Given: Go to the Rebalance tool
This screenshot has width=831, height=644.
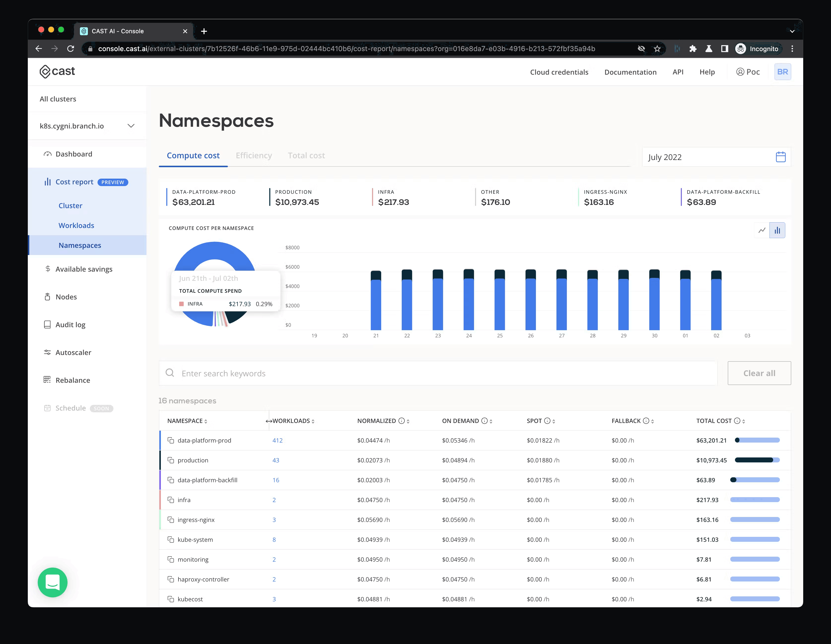Looking at the screenshot, I should (x=72, y=380).
